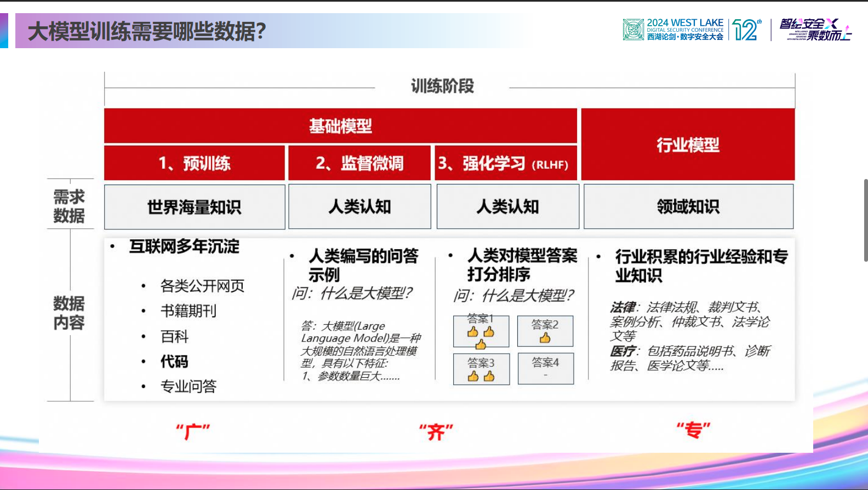Screen dimensions: 868x490
Task: Select the 答案4 answer box
Action: [x=545, y=368]
